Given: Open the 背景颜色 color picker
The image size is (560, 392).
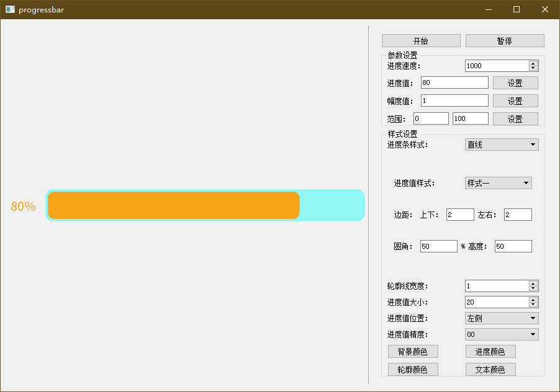Looking at the screenshot, I should pos(412,351).
